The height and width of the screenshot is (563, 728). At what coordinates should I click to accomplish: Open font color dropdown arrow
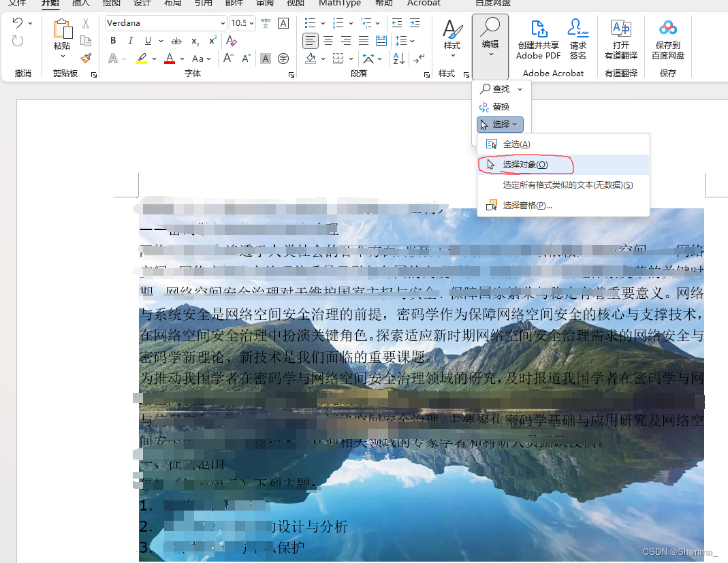tap(182, 59)
